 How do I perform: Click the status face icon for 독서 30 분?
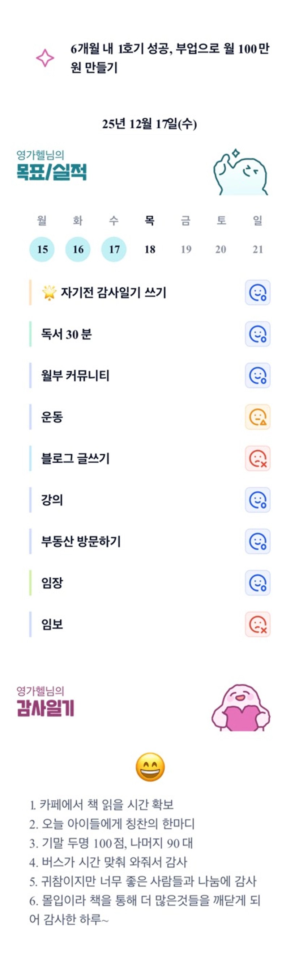[x=257, y=334]
